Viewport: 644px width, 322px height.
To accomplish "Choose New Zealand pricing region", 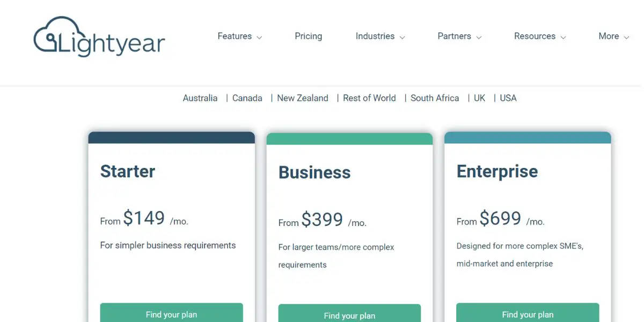I will pos(303,98).
